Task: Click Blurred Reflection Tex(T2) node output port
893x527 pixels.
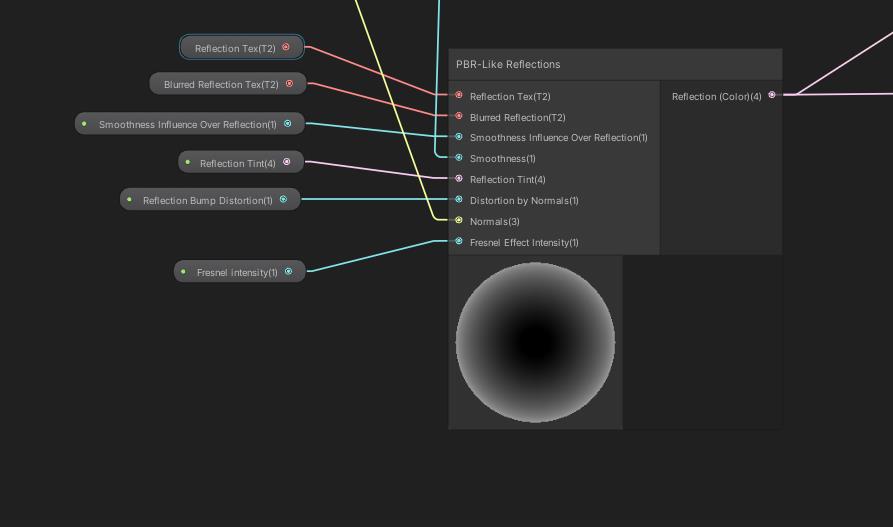Action: [x=289, y=84]
